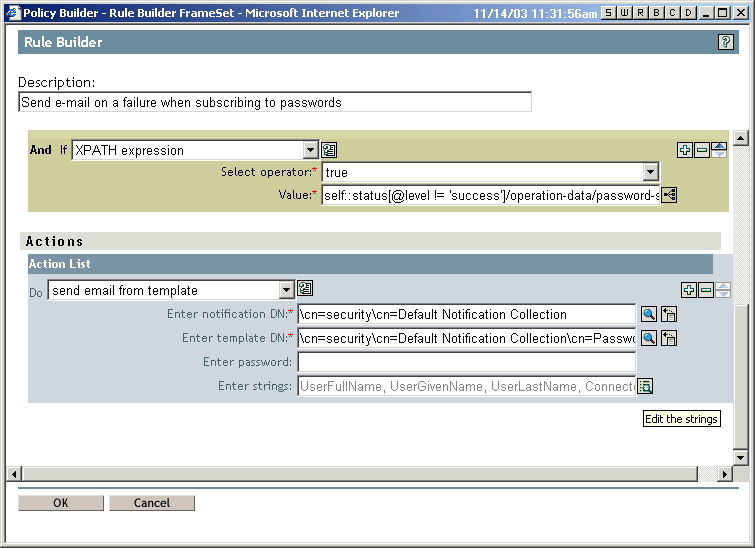Screen dimensions: 755x548
Task: Click the D title bar button
Action: pos(689,13)
